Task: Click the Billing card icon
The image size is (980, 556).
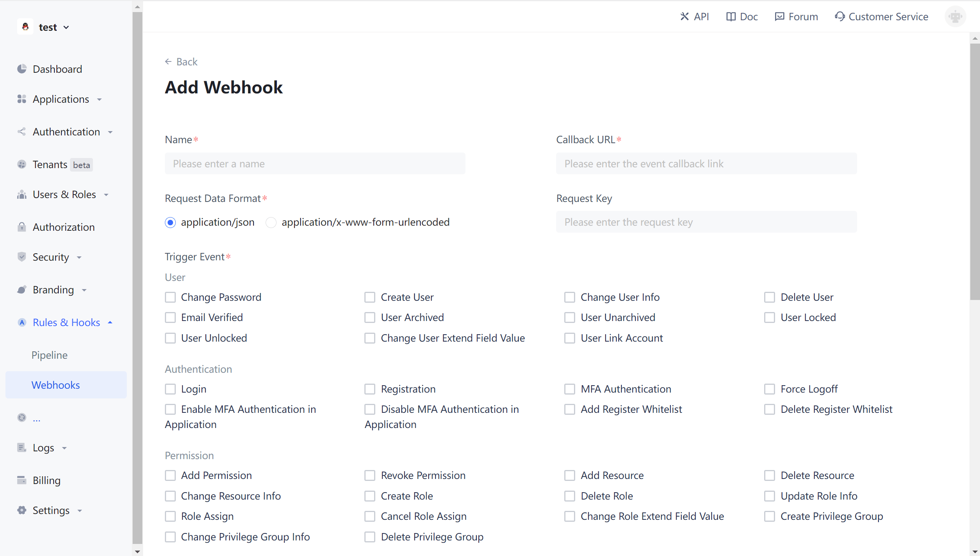Action: (x=22, y=480)
